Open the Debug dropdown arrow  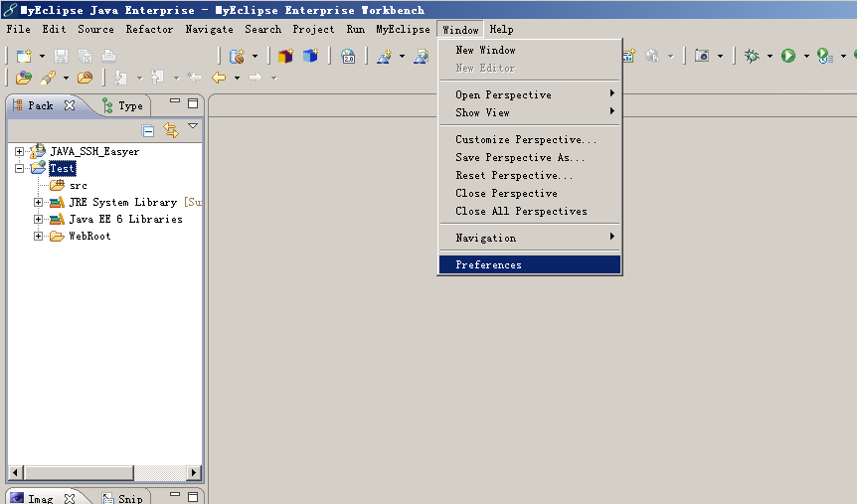pyautogui.click(x=770, y=56)
